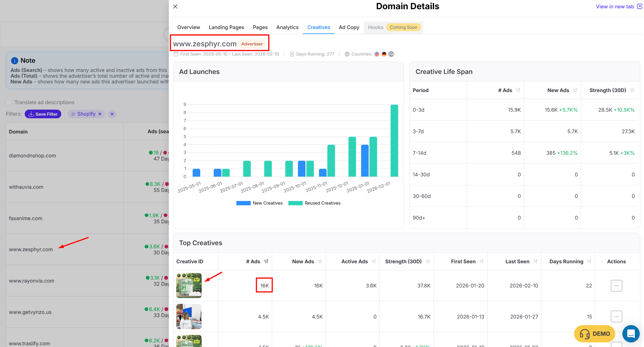The height and width of the screenshot is (347, 644).
Task: Sort Top Creatives by Last Seen
Action: point(535,261)
